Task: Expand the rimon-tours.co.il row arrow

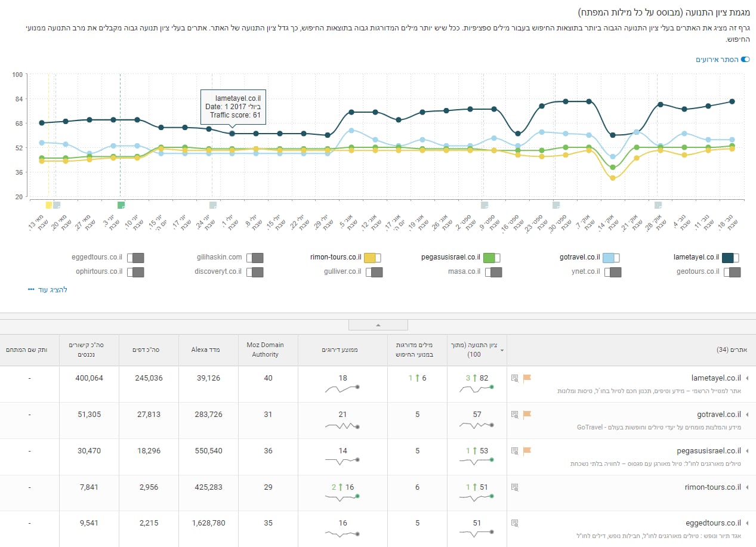Action: coord(748,487)
